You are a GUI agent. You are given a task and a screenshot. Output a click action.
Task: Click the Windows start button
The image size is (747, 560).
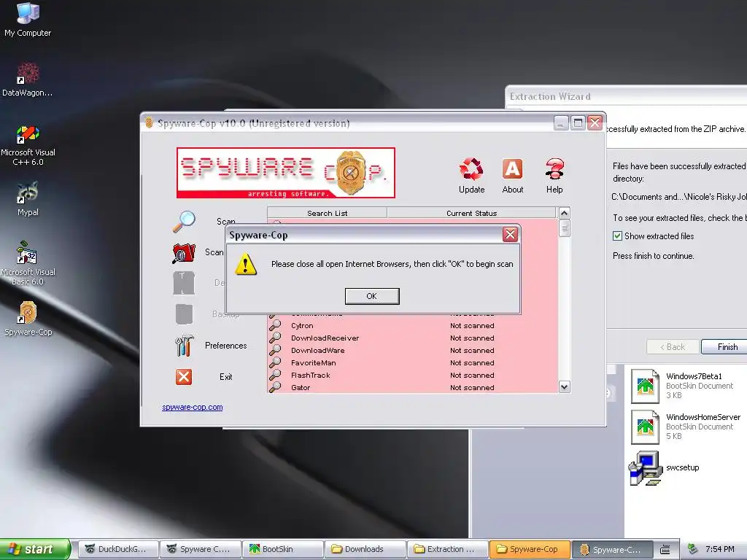(x=35, y=549)
